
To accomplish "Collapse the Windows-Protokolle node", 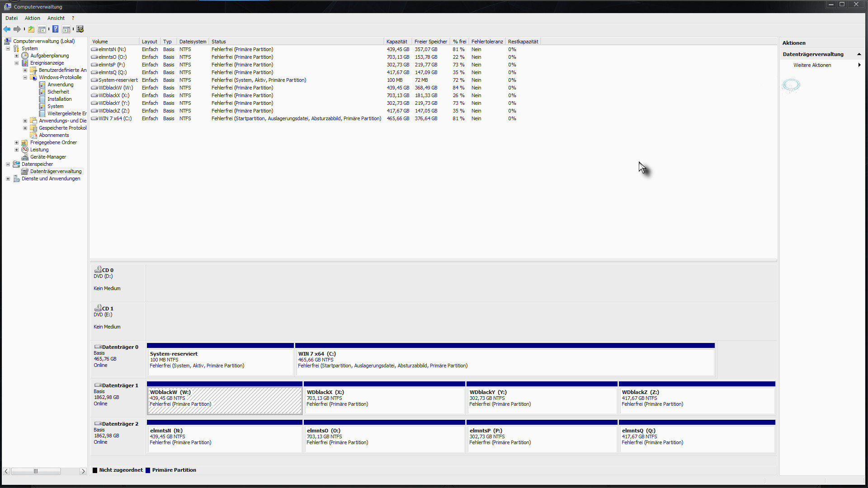I will pos(25,77).
